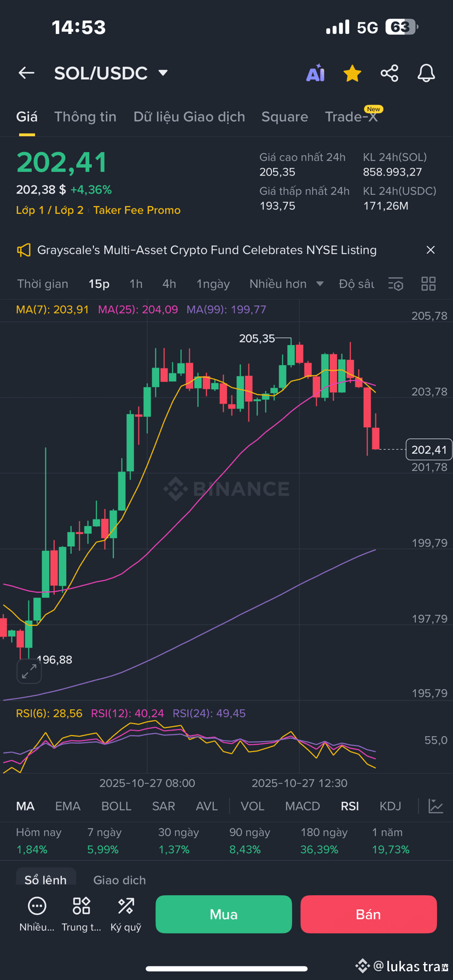Expand chart to fullscreen

coord(29,671)
